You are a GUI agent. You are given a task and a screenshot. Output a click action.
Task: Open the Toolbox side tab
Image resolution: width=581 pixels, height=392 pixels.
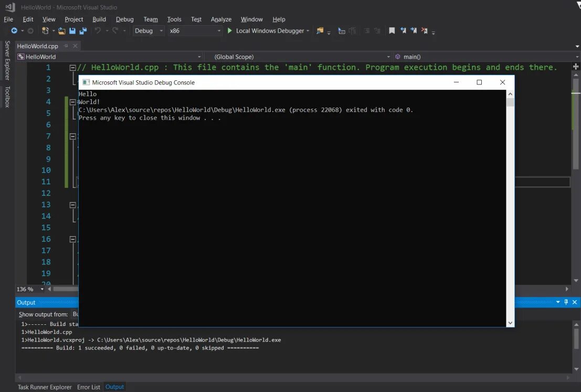click(x=7, y=97)
